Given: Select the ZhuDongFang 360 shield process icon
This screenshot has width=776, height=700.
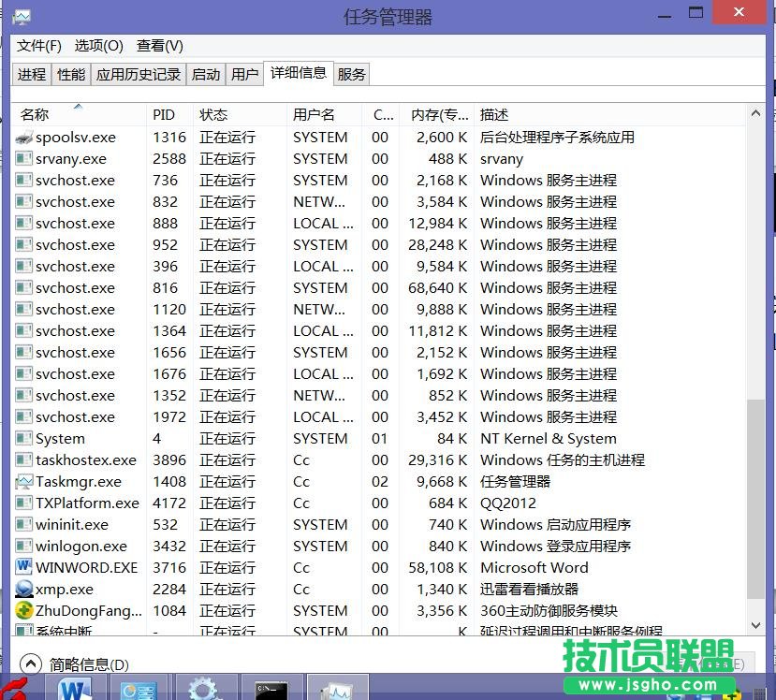Looking at the screenshot, I should pyautogui.click(x=23, y=610).
